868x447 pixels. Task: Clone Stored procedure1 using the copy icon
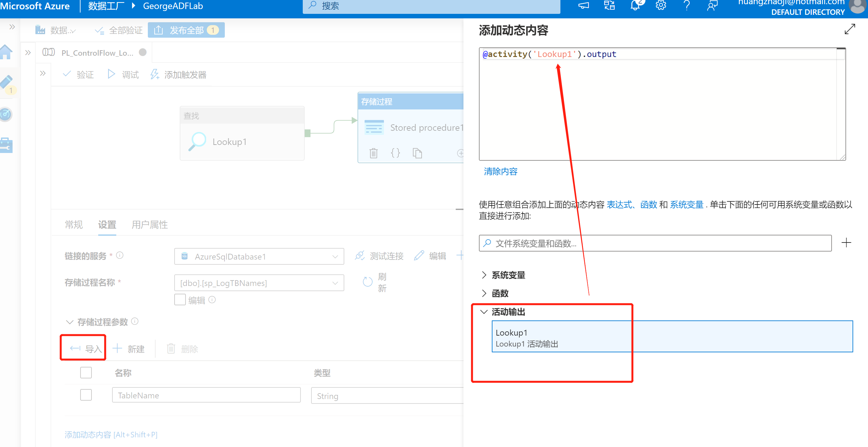[418, 153]
